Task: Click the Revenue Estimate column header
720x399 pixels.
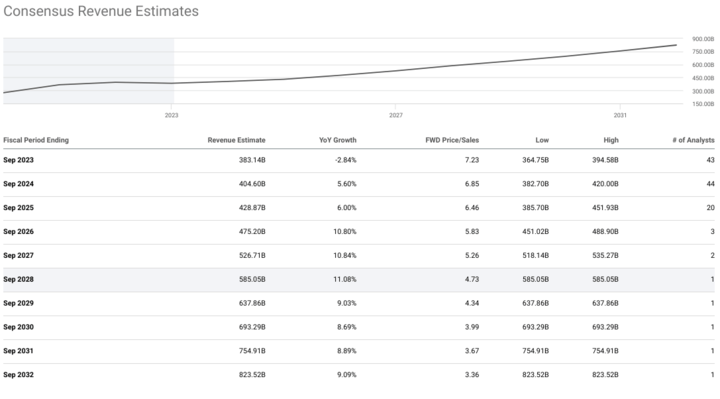Action: point(236,140)
